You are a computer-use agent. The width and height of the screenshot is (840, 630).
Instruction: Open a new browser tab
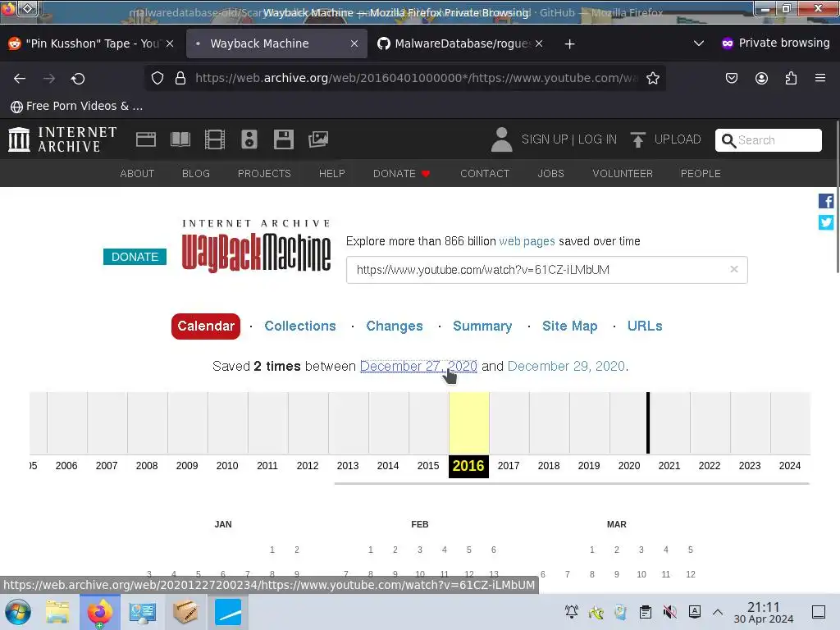(x=569, y=44)
